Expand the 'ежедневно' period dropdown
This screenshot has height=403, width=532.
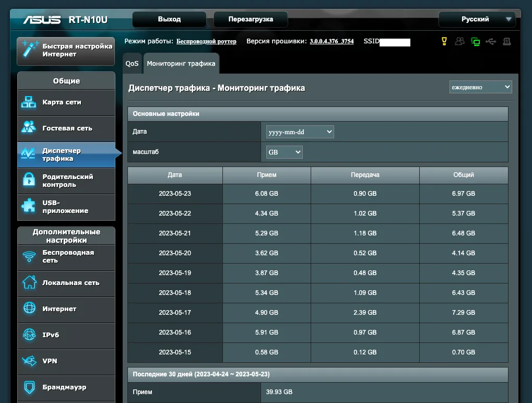click(480, 87)
